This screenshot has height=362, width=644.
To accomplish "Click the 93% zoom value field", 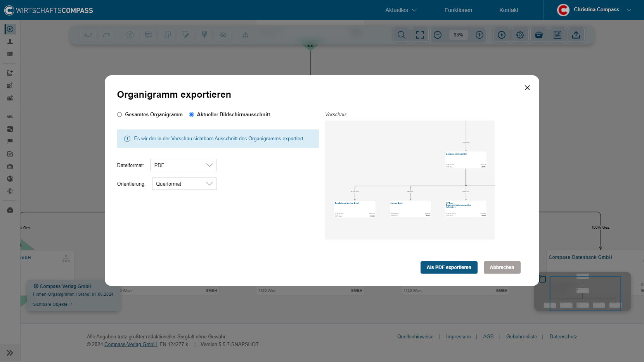I will pyautogui.click(x=458, y=35).
